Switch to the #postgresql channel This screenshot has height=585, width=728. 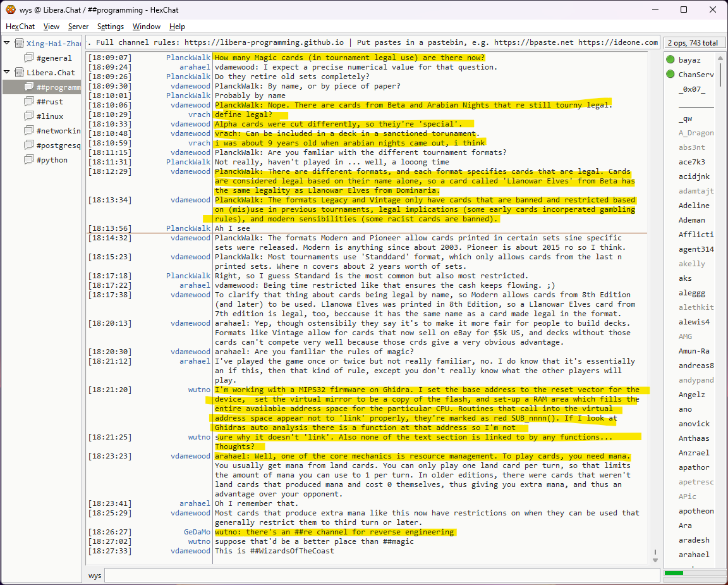tap(58, 145)
